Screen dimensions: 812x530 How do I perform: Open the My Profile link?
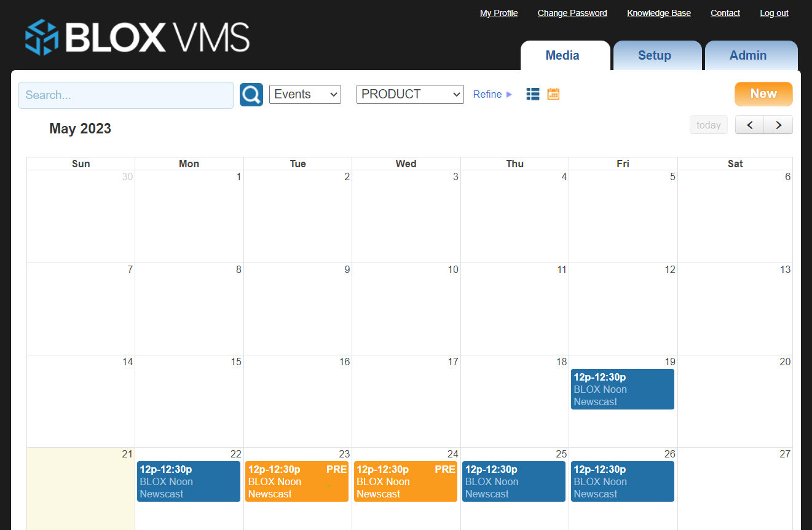click(499, 13)
